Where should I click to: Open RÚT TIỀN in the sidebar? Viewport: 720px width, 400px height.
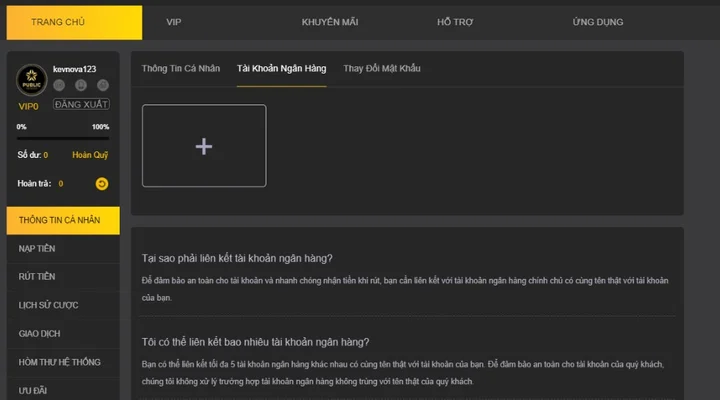tap(63, 276)
